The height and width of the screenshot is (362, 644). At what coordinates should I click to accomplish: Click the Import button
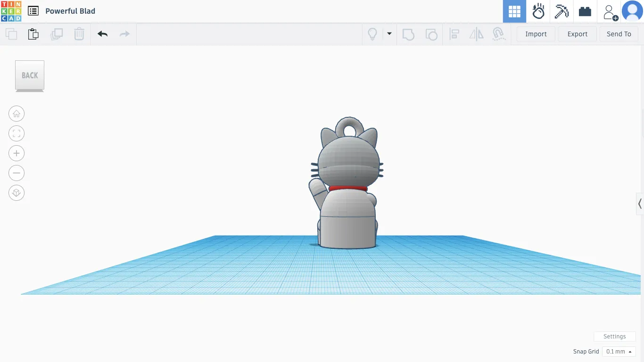coord(536,34)
